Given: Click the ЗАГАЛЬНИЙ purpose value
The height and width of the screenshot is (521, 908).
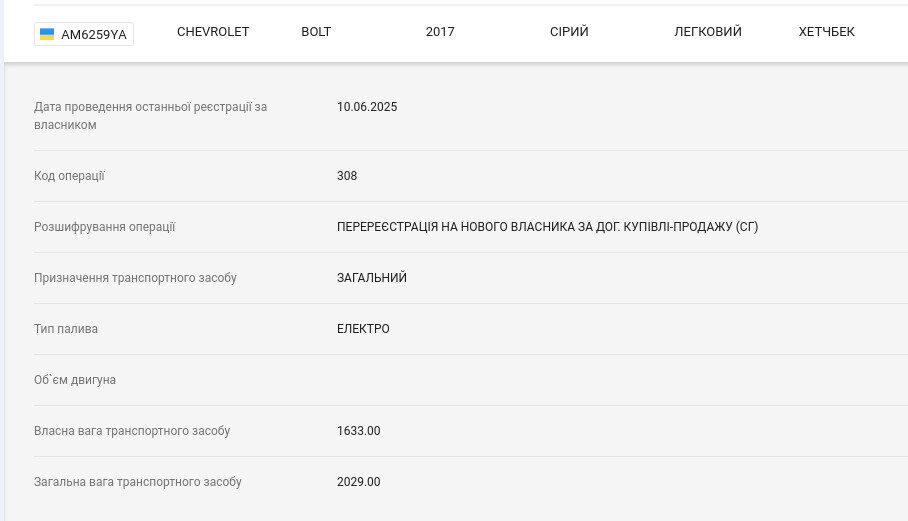Looking at the screenshot, I should [x=372, y=277].
